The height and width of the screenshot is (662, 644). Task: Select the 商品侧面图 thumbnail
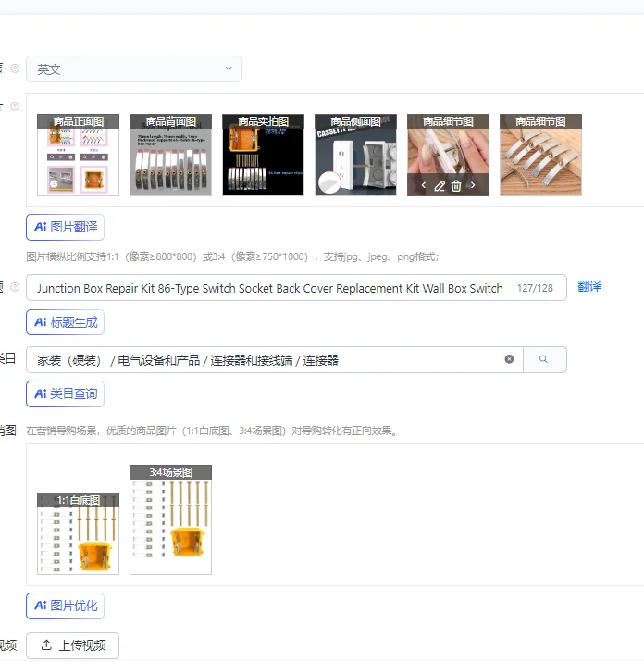355,155
